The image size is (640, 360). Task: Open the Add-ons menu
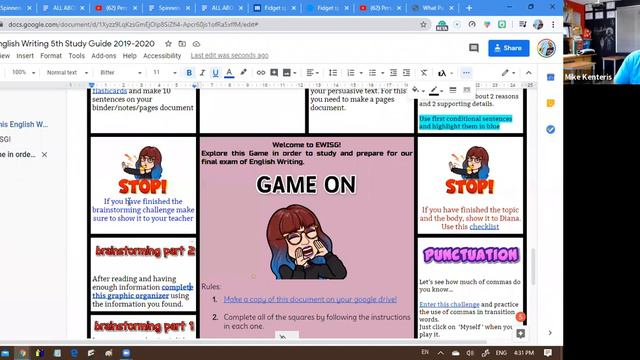[104, 56]
